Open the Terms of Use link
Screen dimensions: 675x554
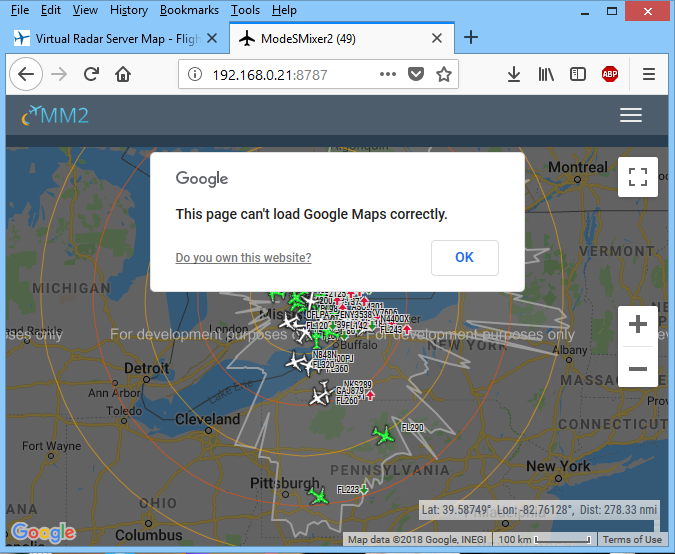click(x=632, y=539)
